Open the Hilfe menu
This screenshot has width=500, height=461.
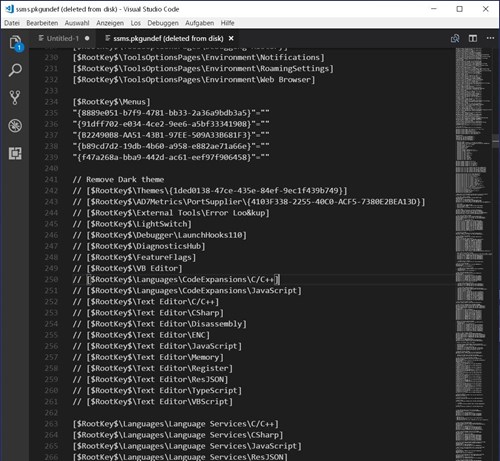click(x=227, y=23)
